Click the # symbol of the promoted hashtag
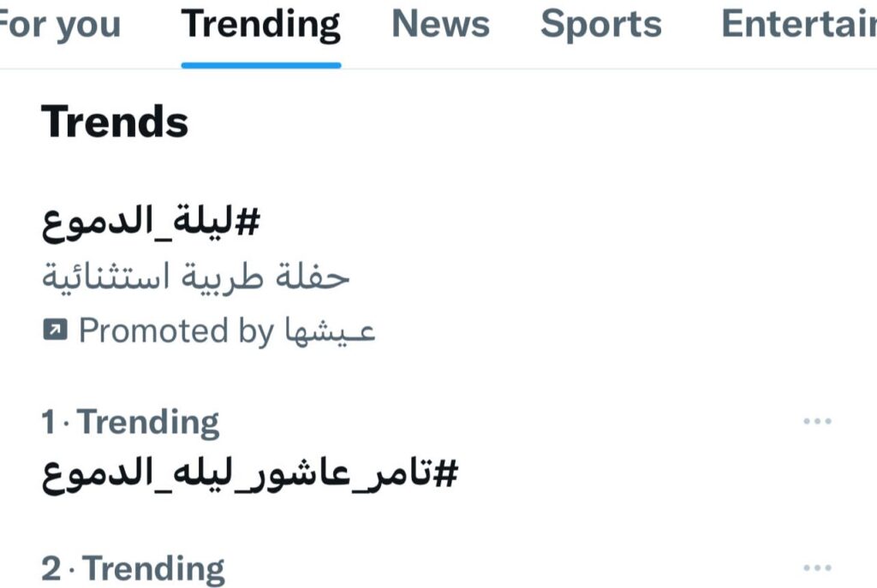 248,223
